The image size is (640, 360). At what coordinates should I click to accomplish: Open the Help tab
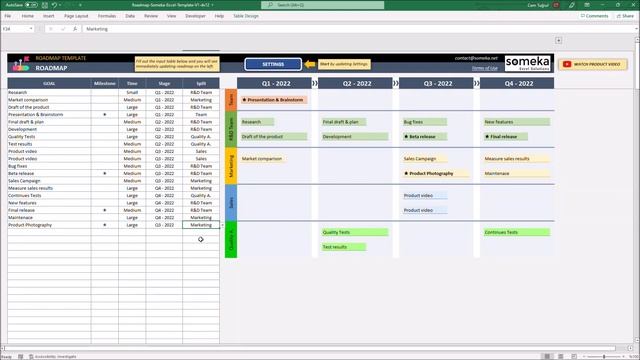[219, 16]
